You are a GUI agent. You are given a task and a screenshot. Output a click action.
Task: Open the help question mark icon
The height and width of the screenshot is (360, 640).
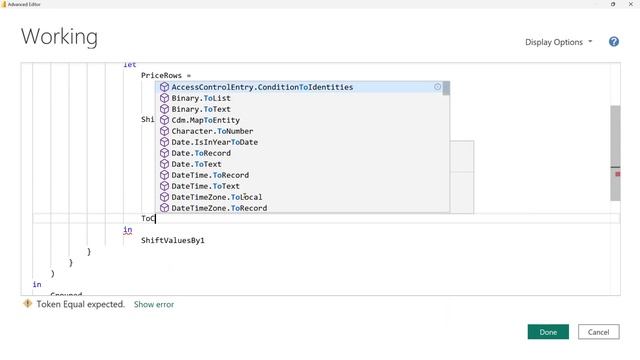click(x=613, y=42)
